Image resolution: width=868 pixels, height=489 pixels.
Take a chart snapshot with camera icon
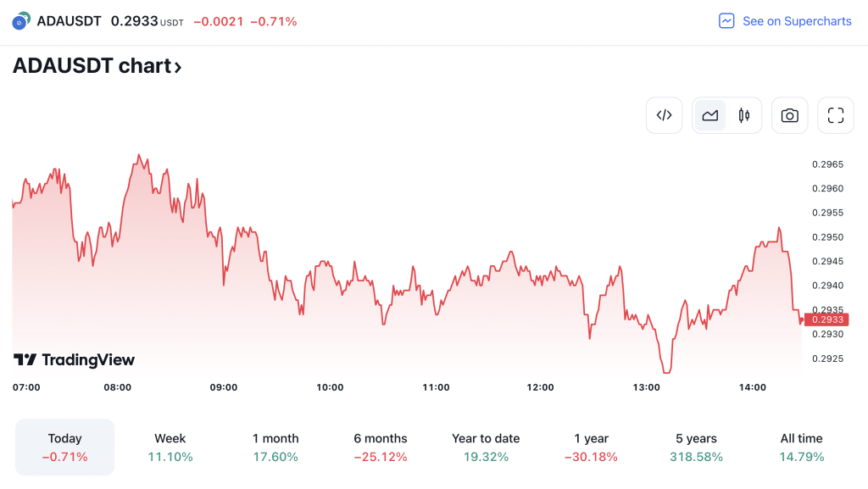click(789, 115)
